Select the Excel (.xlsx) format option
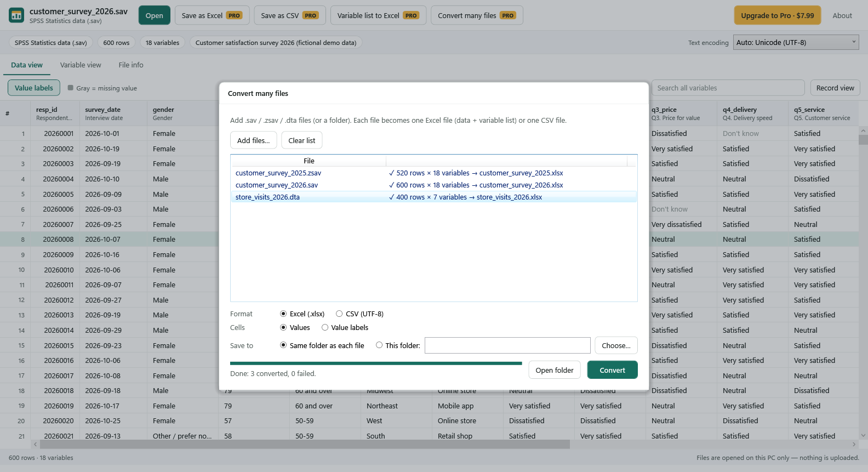 [302, 314]
